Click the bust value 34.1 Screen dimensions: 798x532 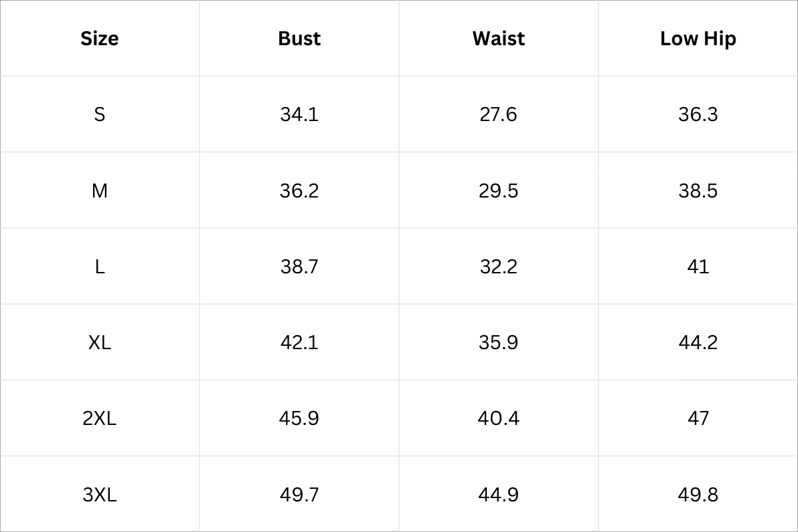299,114
